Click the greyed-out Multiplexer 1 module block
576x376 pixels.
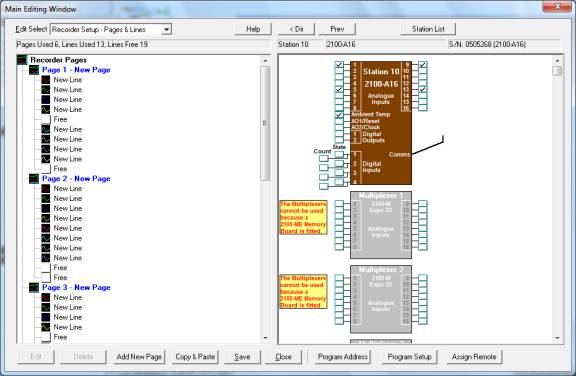point(381,225)
